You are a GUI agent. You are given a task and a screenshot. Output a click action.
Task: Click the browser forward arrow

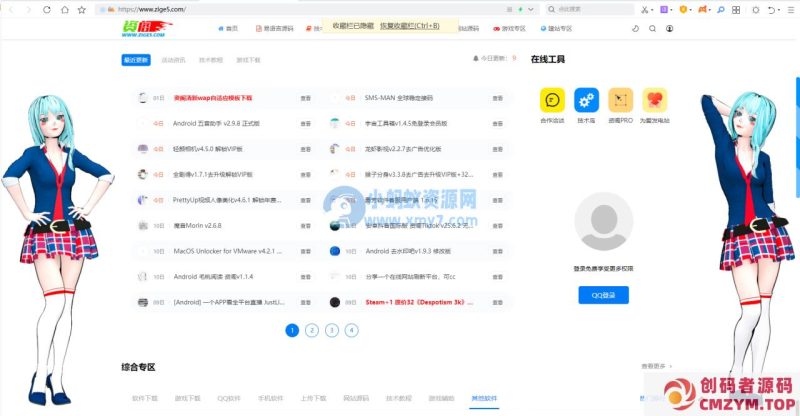point(29,10)
